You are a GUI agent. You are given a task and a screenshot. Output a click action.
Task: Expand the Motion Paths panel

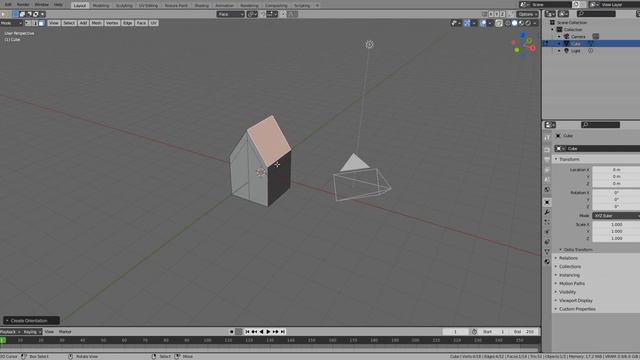tap(572, 283)
